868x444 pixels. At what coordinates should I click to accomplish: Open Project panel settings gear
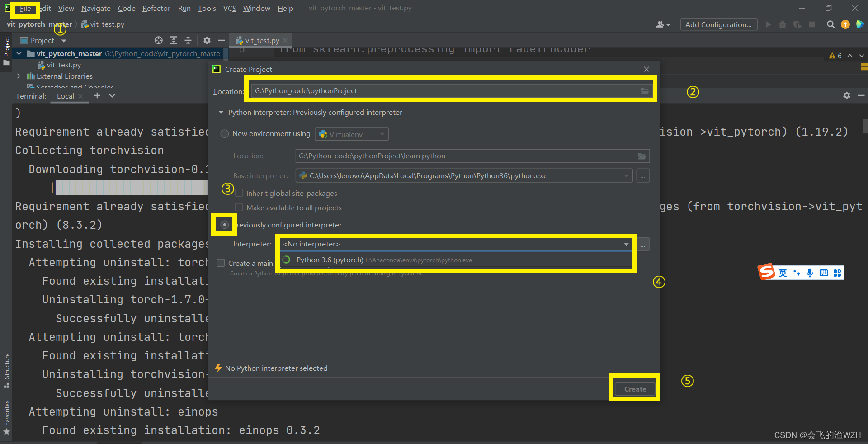207,41
